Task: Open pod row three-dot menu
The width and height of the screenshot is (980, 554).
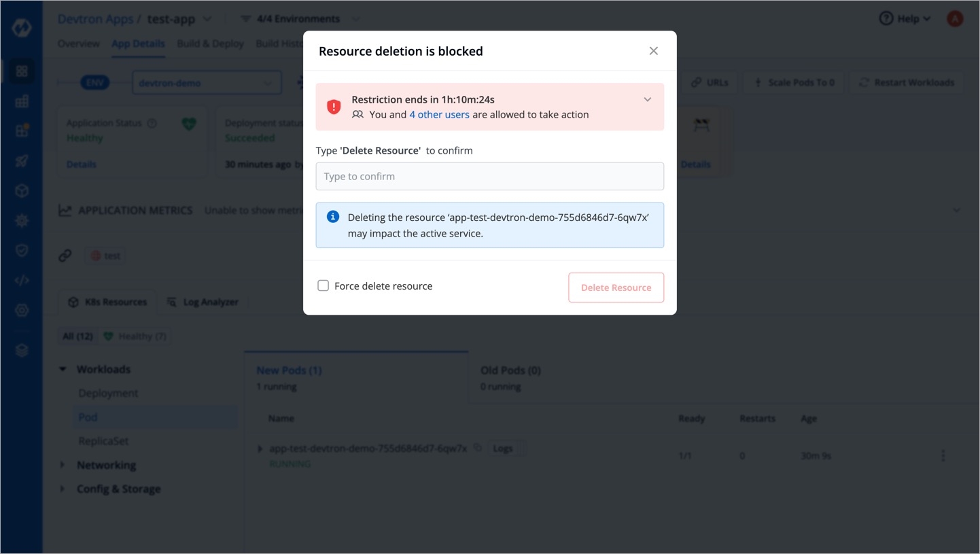Action: pos(943,455)
